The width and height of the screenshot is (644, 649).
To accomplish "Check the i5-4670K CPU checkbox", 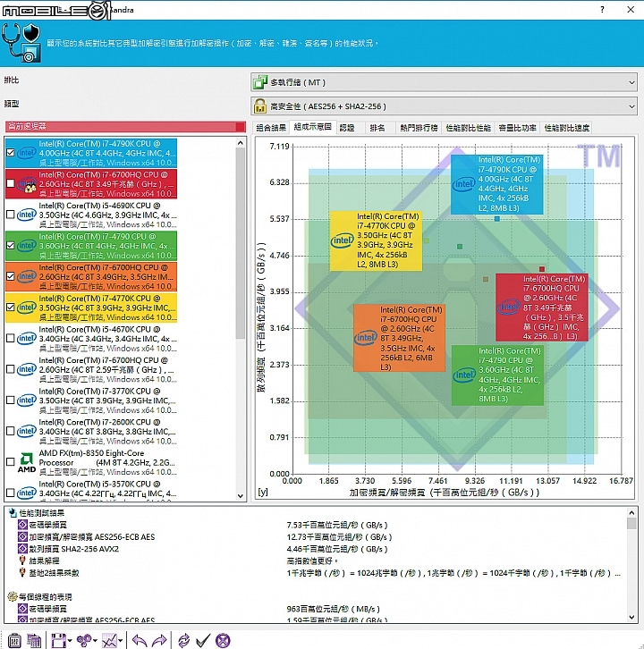I will pyautogui.click(x=11, y=338).
